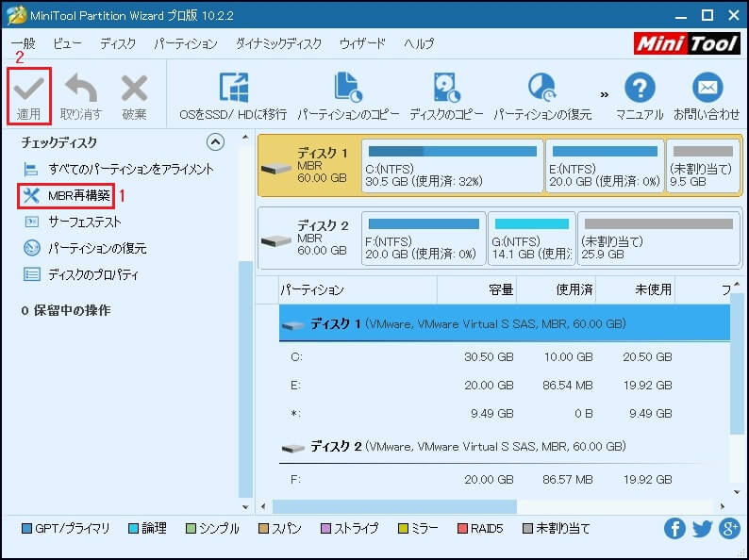Select ディスク 2 row in partition list
Viewport: 749px width, 560px height.
(x=505, y=446)
